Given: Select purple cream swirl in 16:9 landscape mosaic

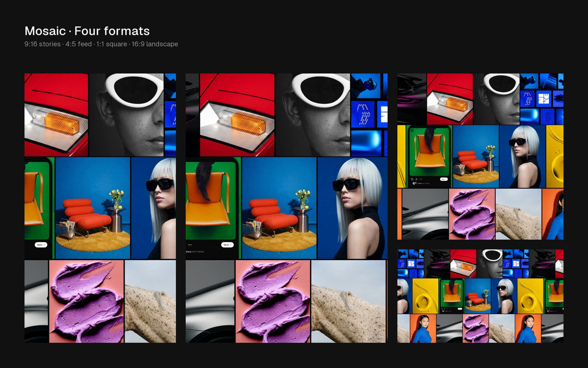Looking at the screenshot, I should tap(475, 328).
